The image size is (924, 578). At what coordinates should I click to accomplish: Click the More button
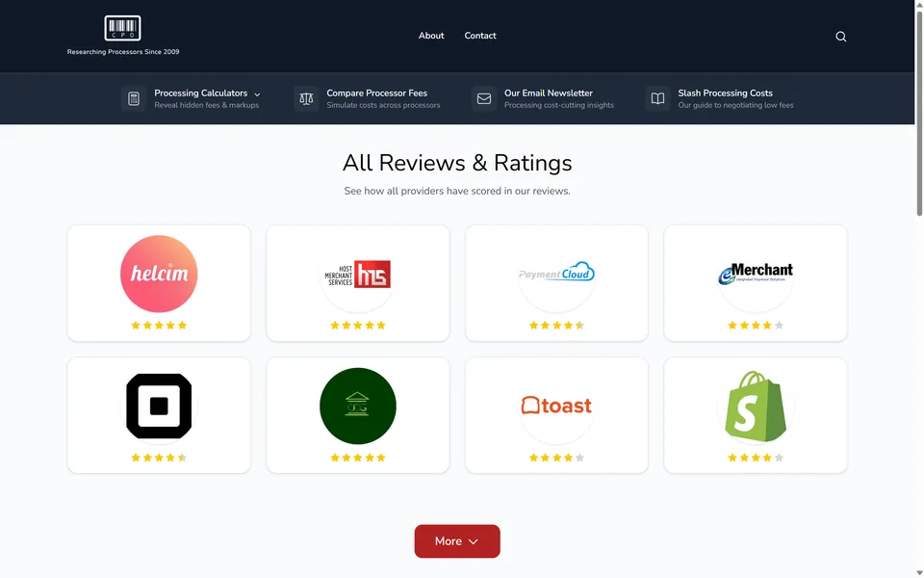[457, 540]
